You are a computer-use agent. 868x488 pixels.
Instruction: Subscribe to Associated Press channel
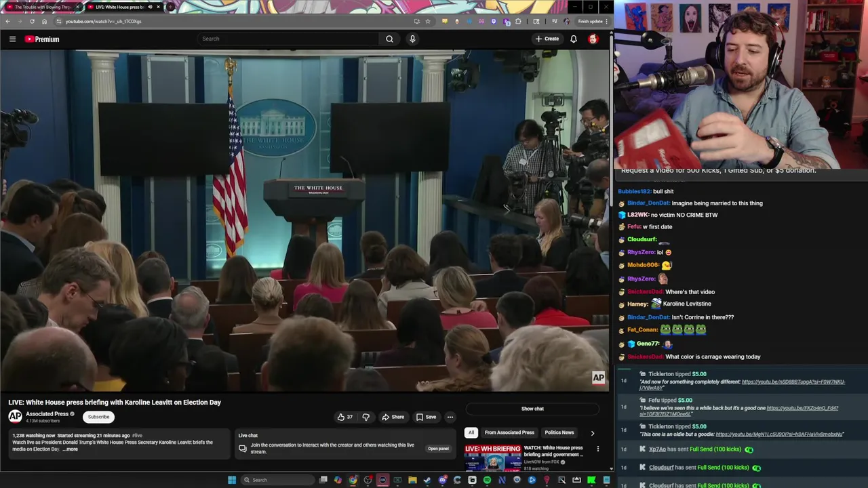(x=98, y=417)
